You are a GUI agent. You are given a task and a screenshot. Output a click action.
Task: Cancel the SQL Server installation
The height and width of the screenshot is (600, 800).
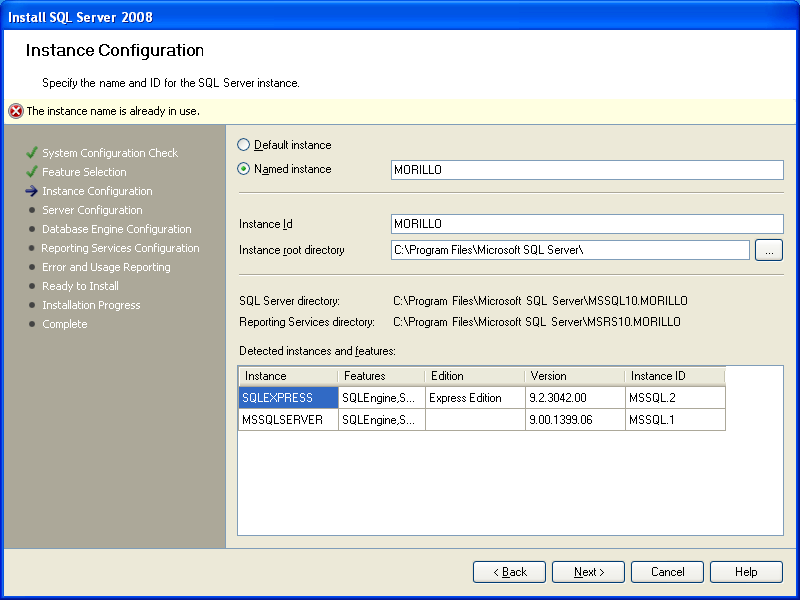point(667,572)
